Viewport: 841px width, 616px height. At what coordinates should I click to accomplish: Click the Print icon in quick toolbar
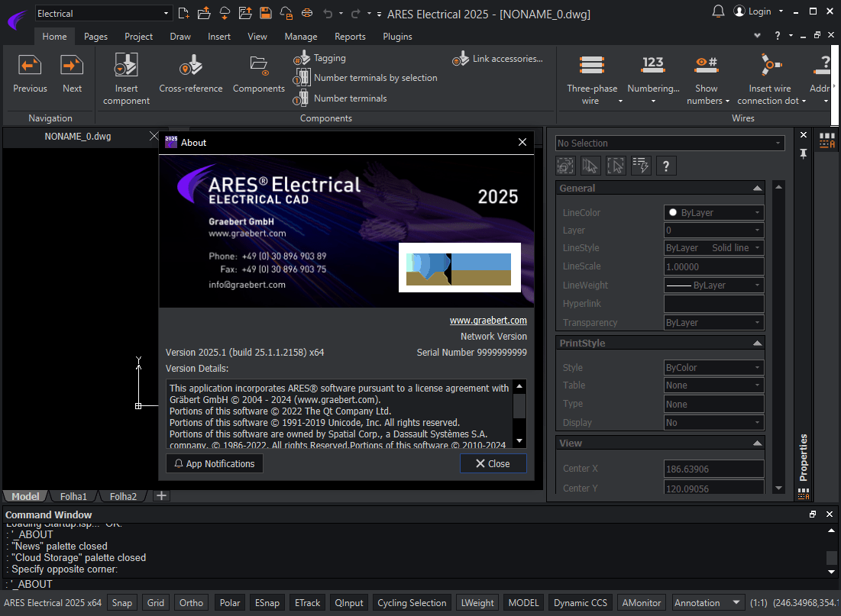click(x=307, y=14)
